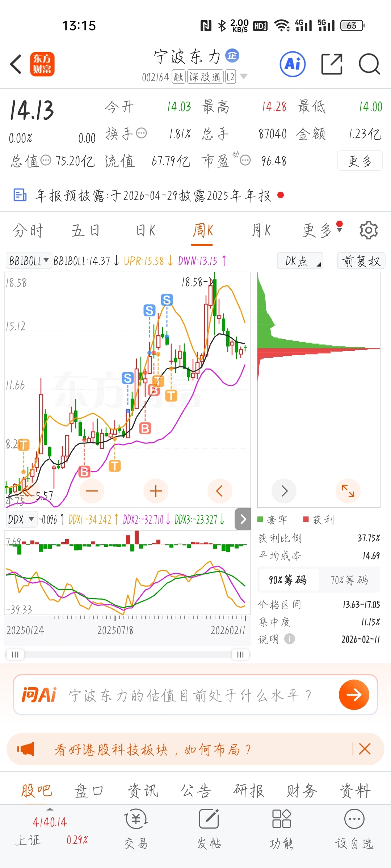This screenshot has width=391, height=868.
Task: Tap 设自选 add to watchlist
Action: click(354, 829)
